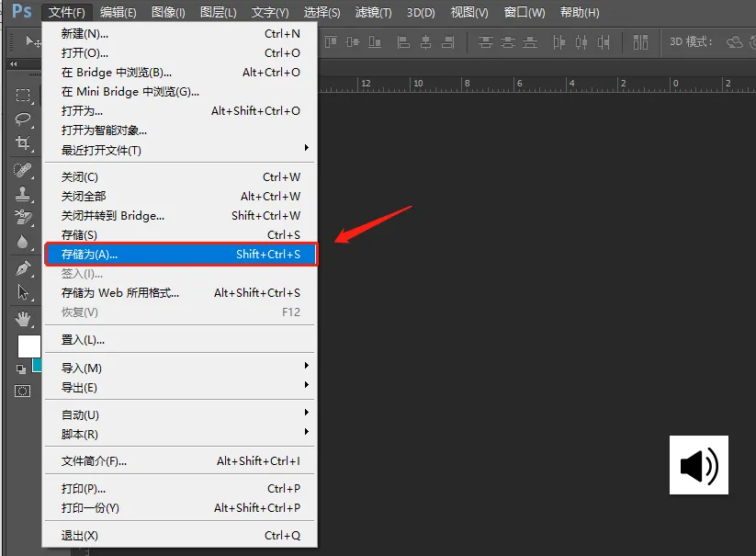756x556 pixels.
Task: Select the Lasso tool
Action: point(23,119)
